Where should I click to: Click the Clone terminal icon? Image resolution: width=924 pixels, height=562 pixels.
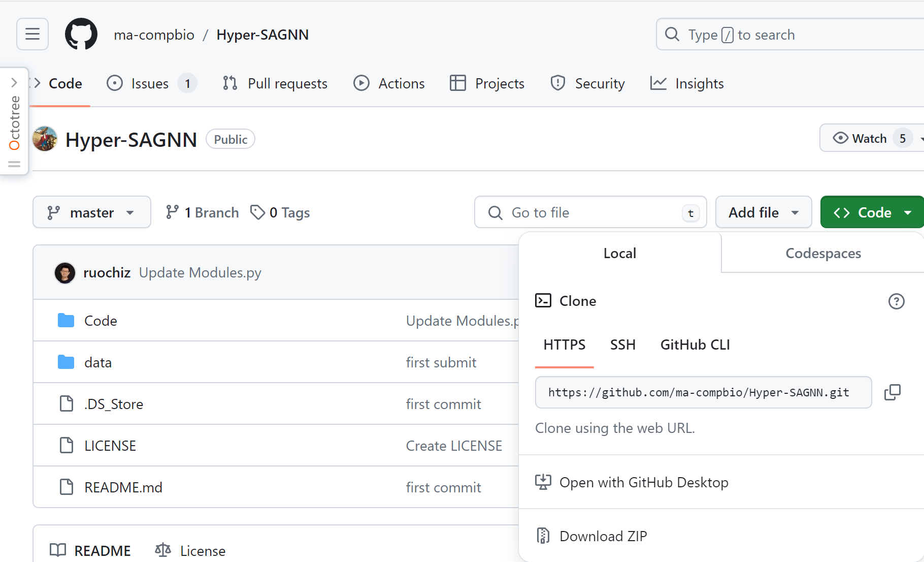pyautogui.click(x=543, y=301)
